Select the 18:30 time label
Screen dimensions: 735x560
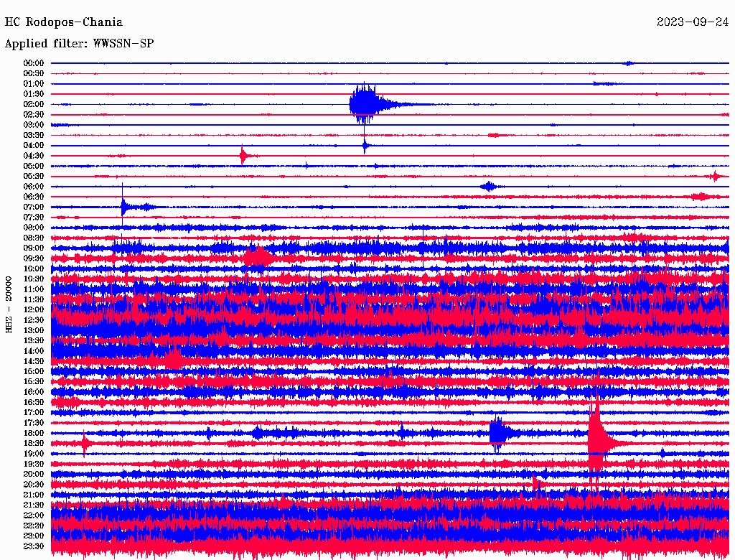coord(34,443)
